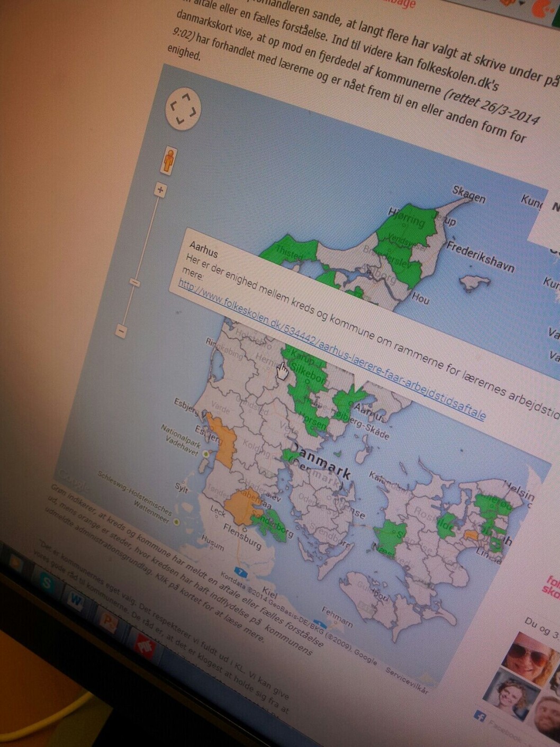Click the Husum map label
Viewport: 560px width, 747px height.
[212, 543]
